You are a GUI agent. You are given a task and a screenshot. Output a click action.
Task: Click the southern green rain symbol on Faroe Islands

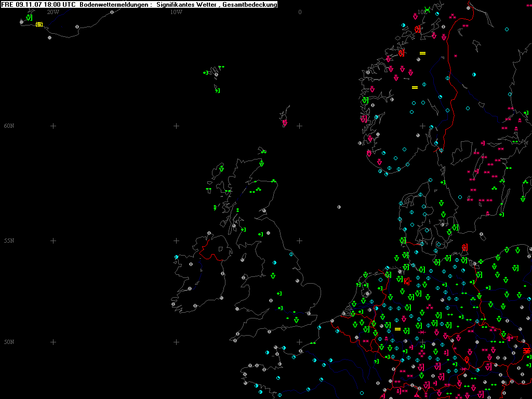pos(217,91)
